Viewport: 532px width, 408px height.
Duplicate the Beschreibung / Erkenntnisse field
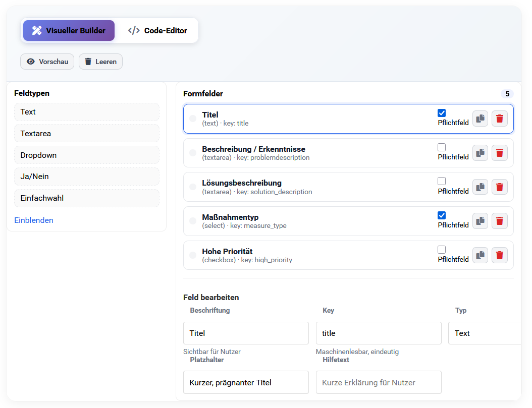tap(480, 152)
